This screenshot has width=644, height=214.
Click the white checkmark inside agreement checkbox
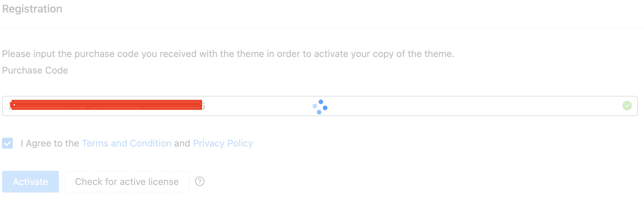tap(7, 143)
